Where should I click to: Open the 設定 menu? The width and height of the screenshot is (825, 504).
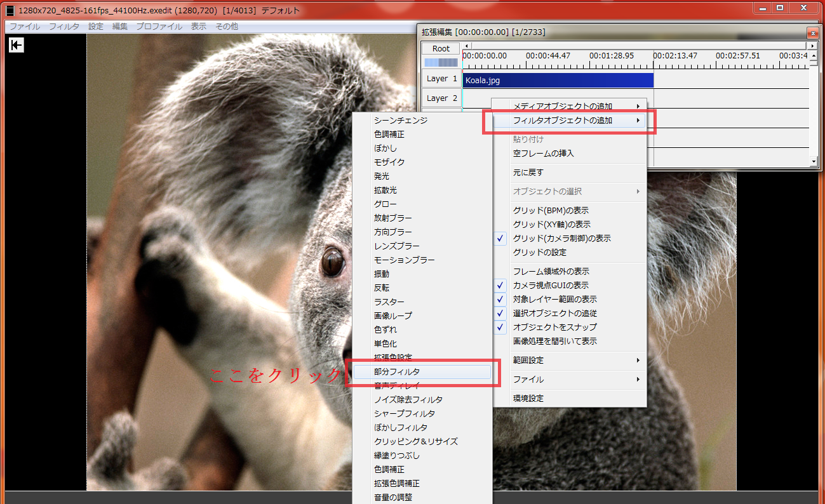coord(96,27)
